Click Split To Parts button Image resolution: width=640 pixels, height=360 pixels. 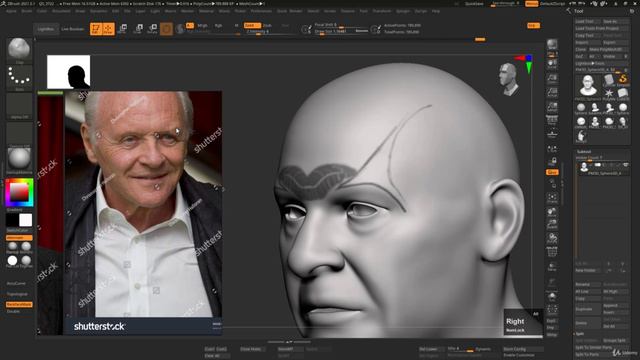pos(587,354)
